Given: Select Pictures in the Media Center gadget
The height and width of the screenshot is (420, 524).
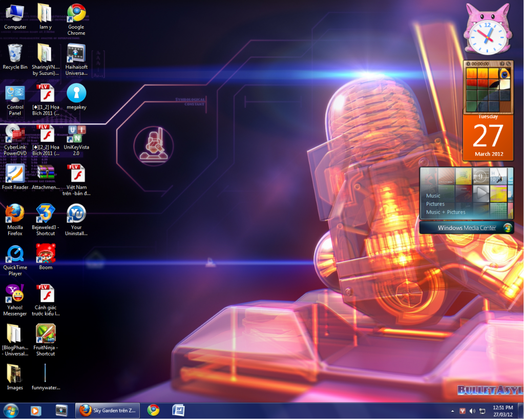Looking at the screenshot, I should pos(435,204).
